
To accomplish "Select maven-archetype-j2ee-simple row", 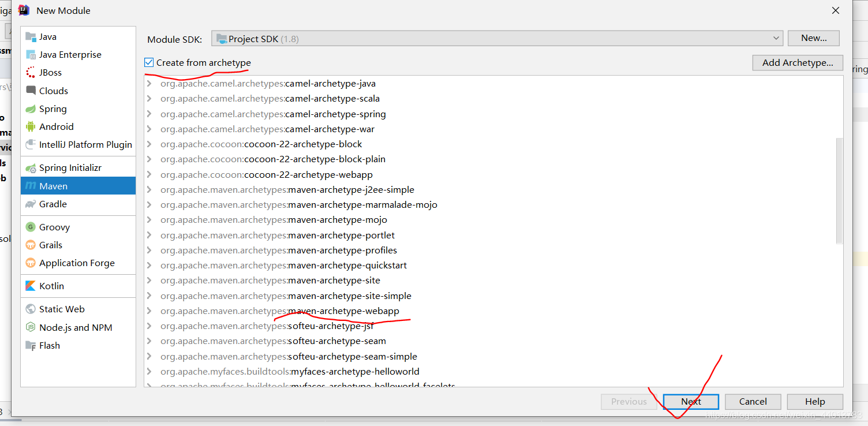I will 493,189.
